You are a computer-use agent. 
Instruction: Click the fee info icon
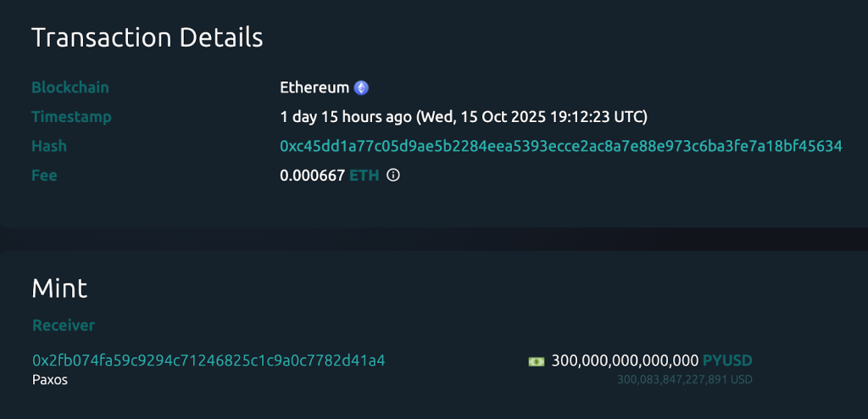[392, 176]
